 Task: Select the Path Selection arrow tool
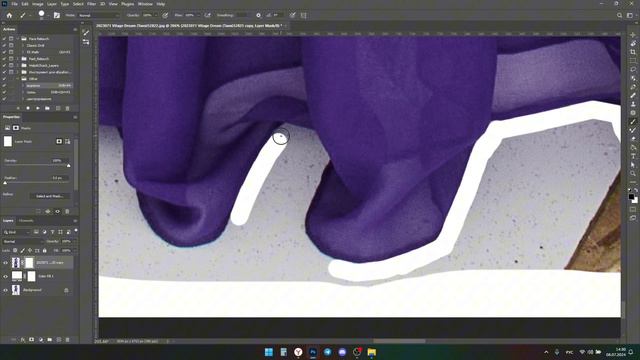[x=633, y=165]
